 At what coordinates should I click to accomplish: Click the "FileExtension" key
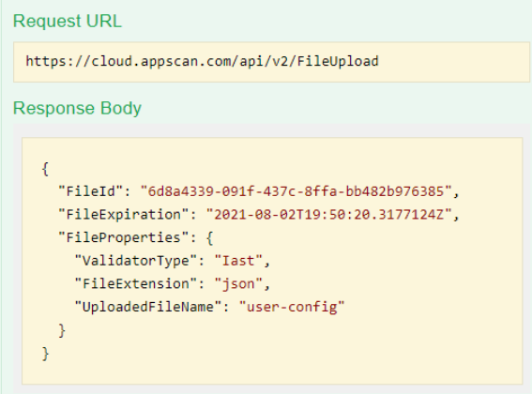[136, 283]
